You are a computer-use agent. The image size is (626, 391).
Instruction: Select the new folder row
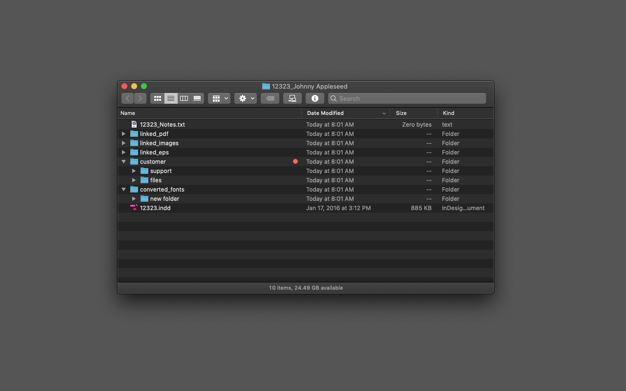click(x=306, y=198)
